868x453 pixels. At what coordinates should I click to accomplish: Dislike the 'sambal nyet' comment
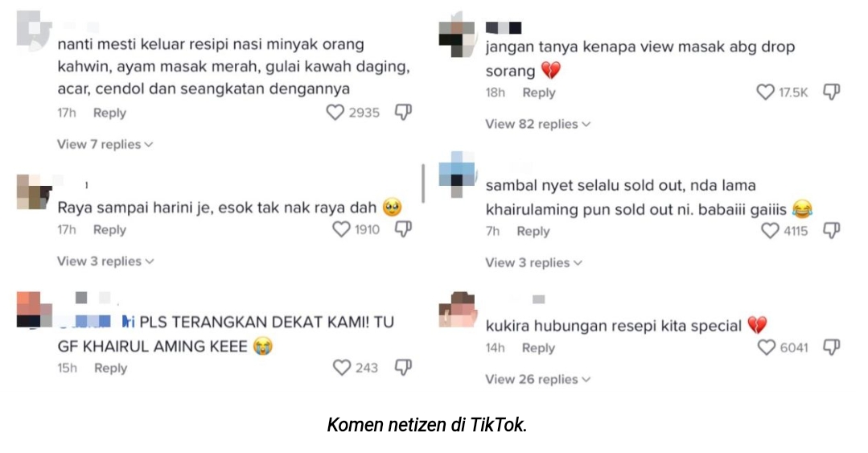pos(832,230)
